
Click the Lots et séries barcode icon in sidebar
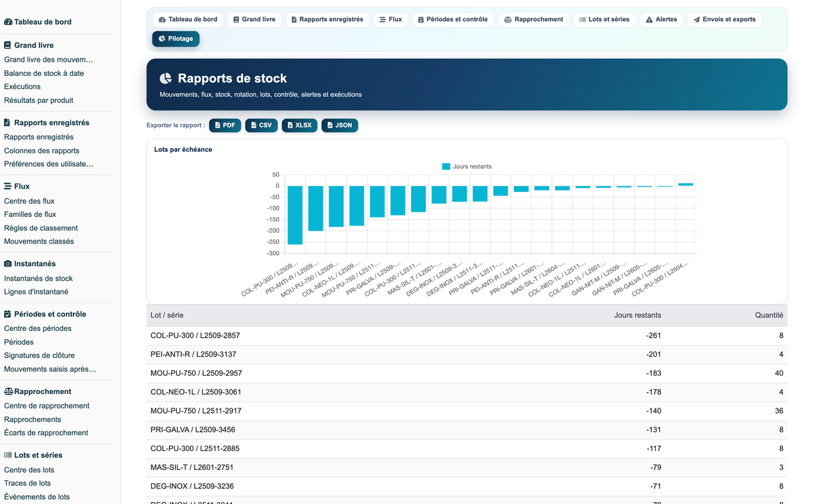[x=8, y=455]
